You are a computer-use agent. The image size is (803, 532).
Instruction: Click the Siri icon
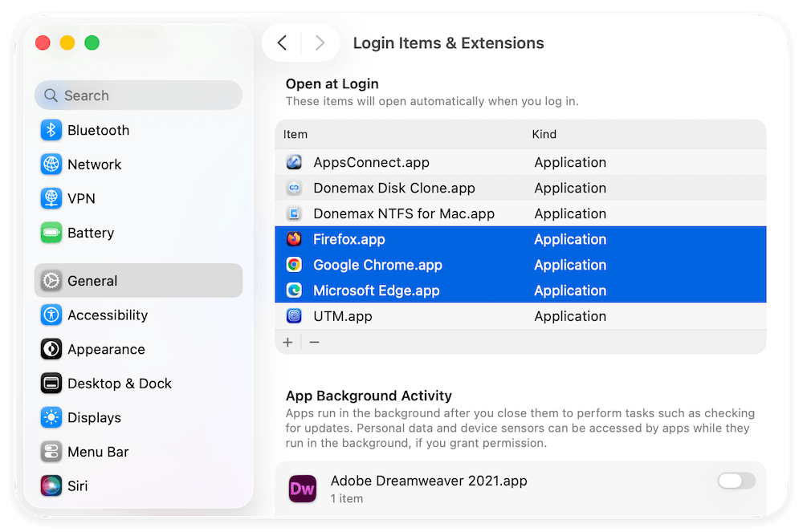click(x=51, y=485)
